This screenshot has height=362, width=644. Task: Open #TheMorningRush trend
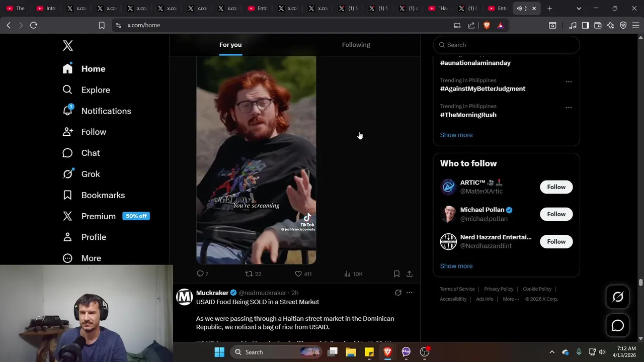tap(468, 115)
